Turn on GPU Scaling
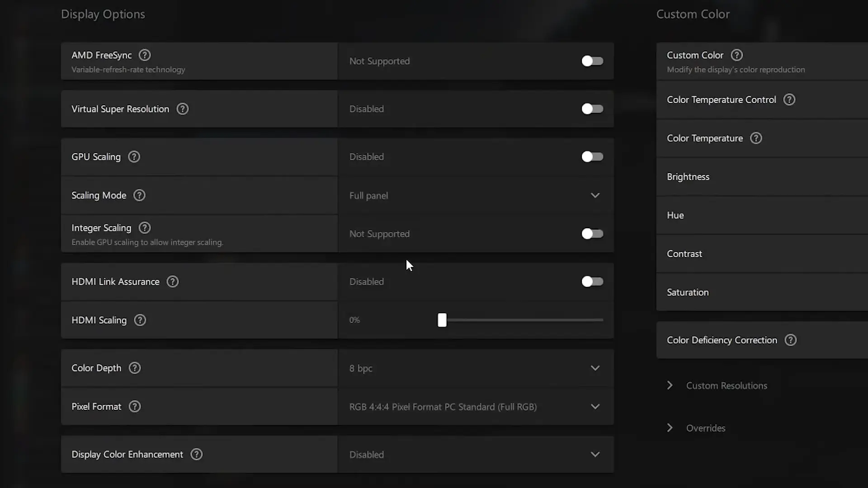The height and width of the screenshot is (488, 868). (592, 157)
